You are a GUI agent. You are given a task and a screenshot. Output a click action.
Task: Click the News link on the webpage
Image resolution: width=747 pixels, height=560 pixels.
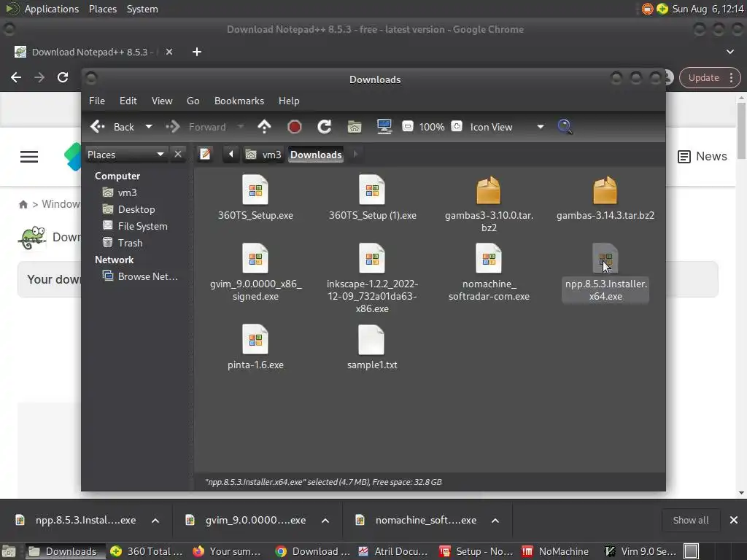703,156
